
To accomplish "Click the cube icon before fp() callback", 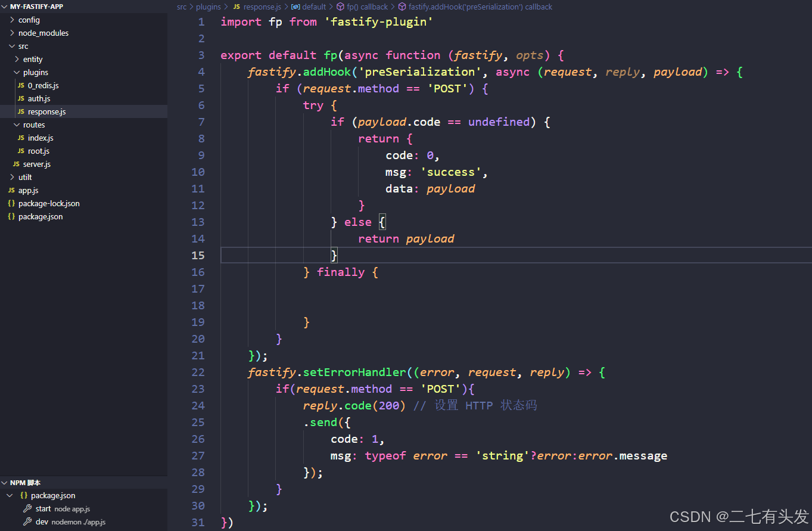I will click(341, 7).
